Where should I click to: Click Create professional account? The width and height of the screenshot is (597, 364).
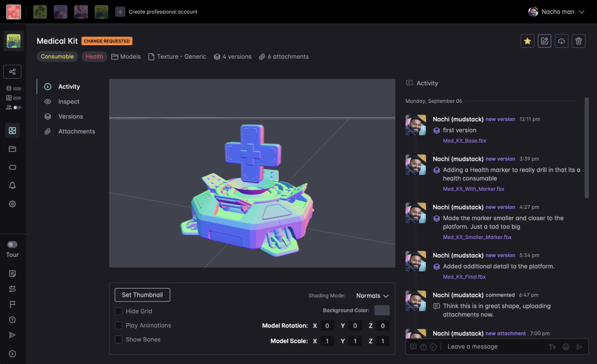pyautogui.click(x=163, y=12)
